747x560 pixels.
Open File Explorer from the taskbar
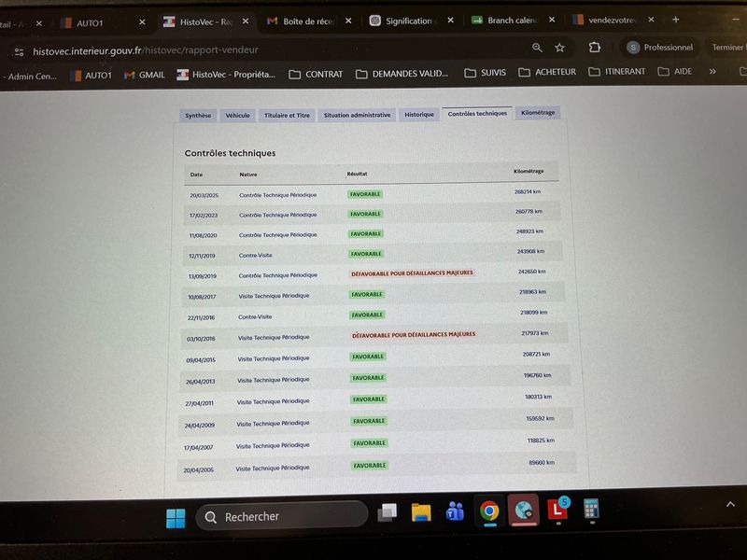coord(421,512)
